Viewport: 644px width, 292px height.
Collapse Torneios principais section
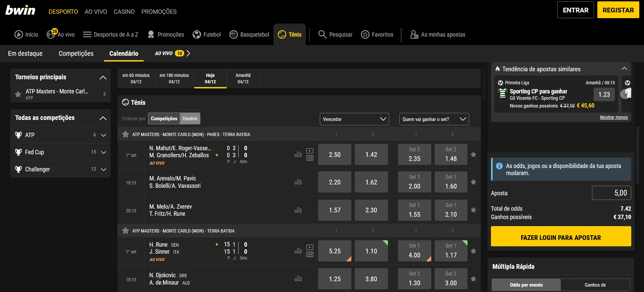tap(103, 78)
